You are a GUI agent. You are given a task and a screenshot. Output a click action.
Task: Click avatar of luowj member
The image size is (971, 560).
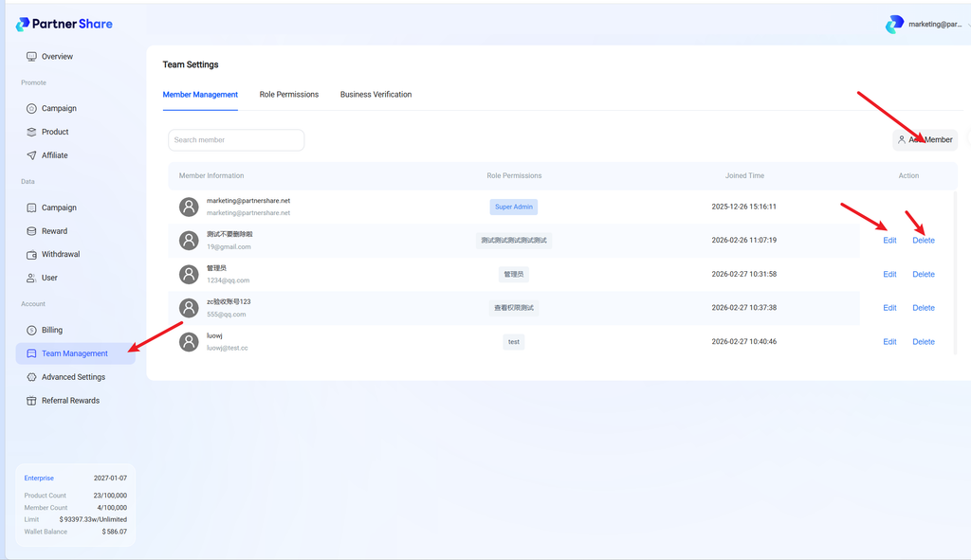pos(189,341)
